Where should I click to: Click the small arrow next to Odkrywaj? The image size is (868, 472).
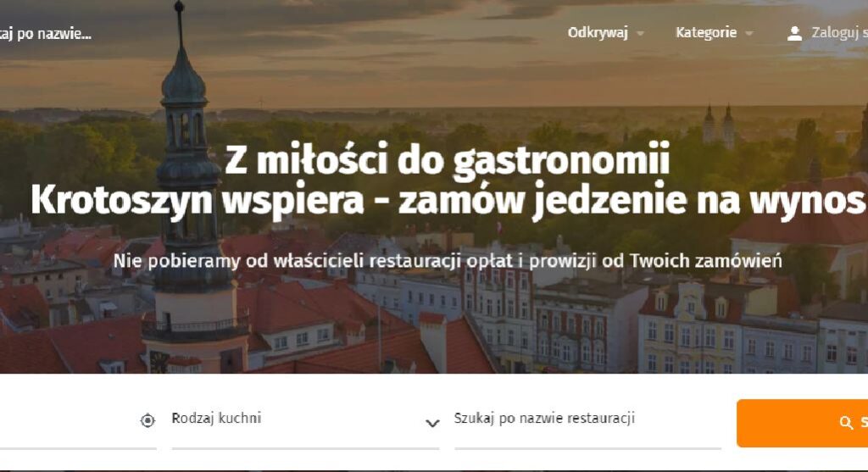[641, 34]
